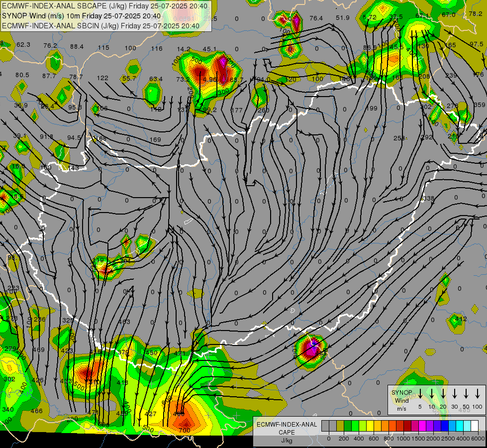The image size is (487, 448).
Task: Click the CAPE value 51.9 on map
Action: click(x=343, y=18)
